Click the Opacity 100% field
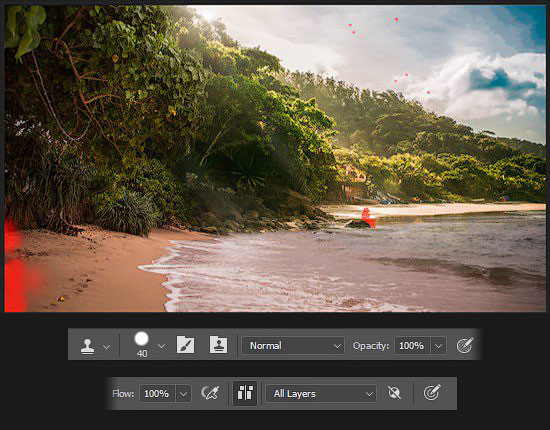The image size is (550, 430). (x=412, y=346)
